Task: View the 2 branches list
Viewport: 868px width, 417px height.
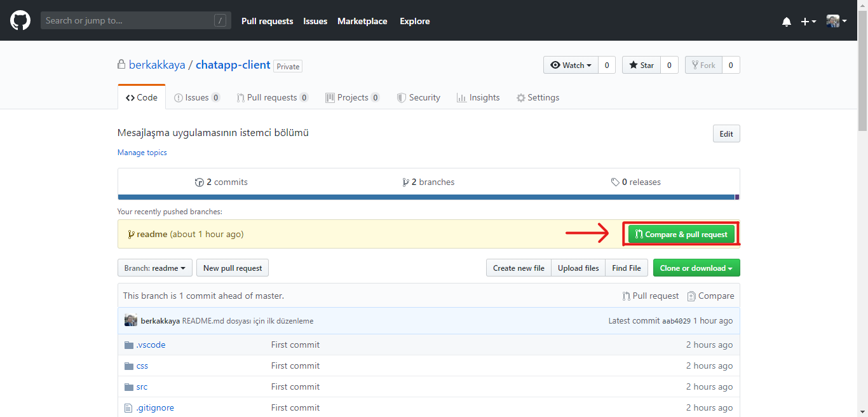Action: click(x=429, y=182)
